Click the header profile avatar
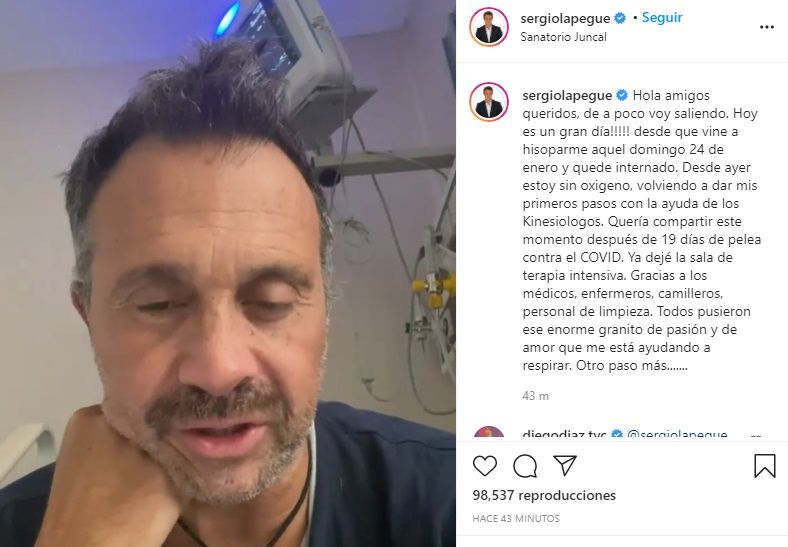The height and width of the screenshot is (547, 788). pos(489,27)
